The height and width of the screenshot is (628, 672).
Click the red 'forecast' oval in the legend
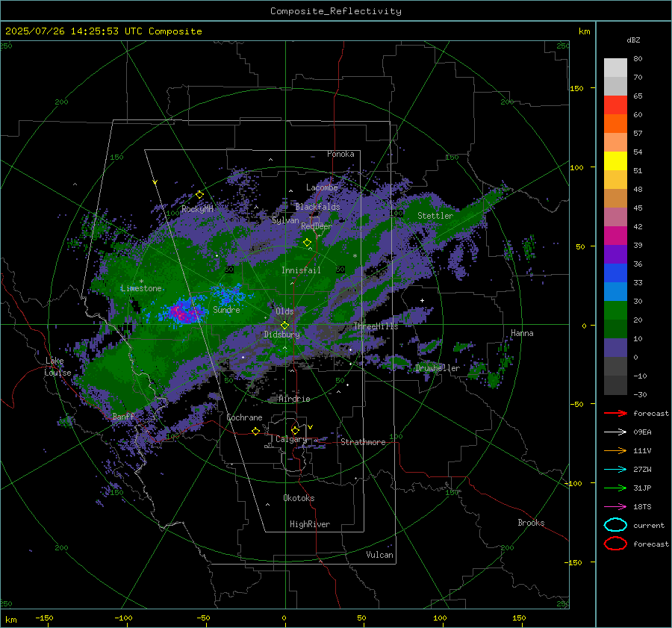click(x=615, y=544)
